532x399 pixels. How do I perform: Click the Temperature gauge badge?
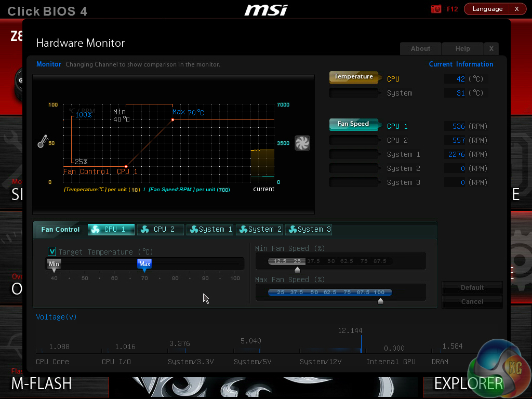tap(352, 76)
